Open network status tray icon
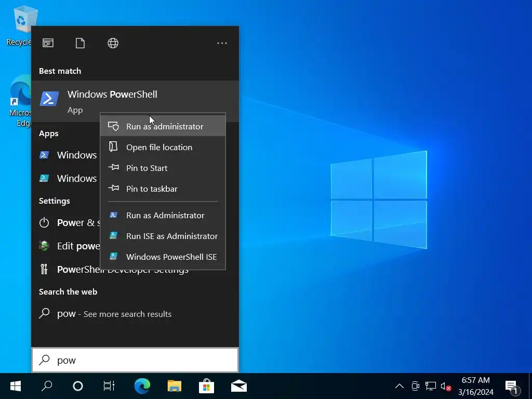 431,386
